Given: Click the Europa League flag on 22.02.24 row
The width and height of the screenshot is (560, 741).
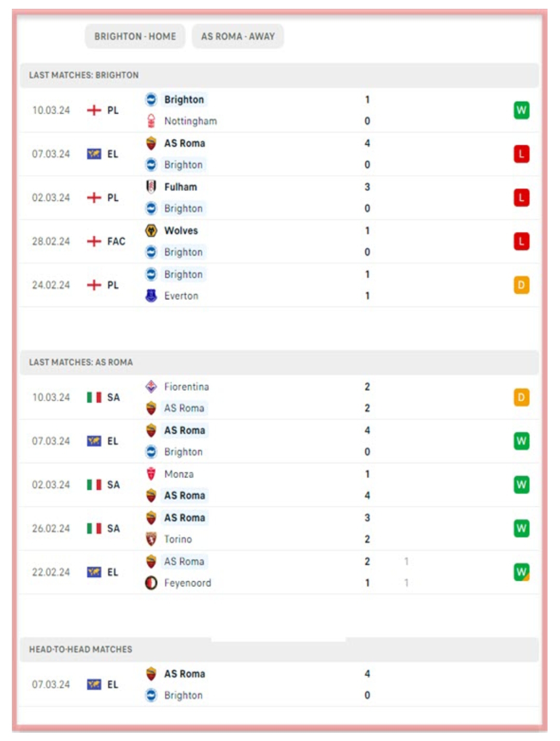Looking at the screenshot, I should coord(94,572).
